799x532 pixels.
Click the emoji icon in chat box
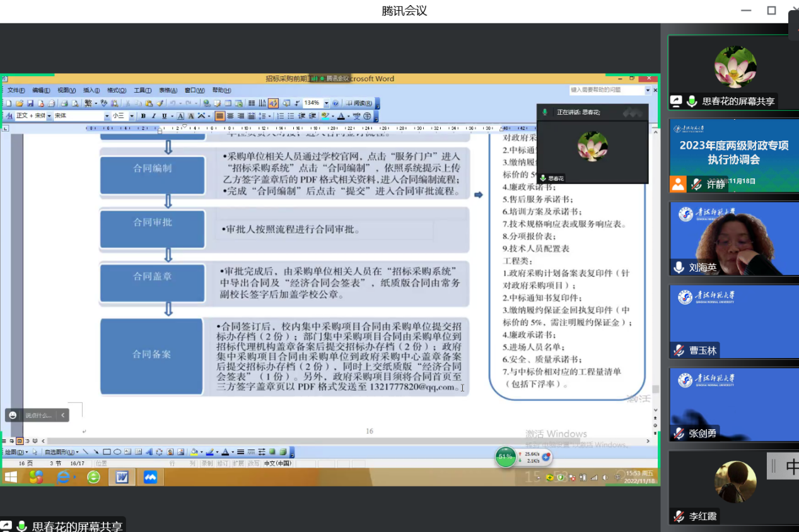[x=13, y=415]
